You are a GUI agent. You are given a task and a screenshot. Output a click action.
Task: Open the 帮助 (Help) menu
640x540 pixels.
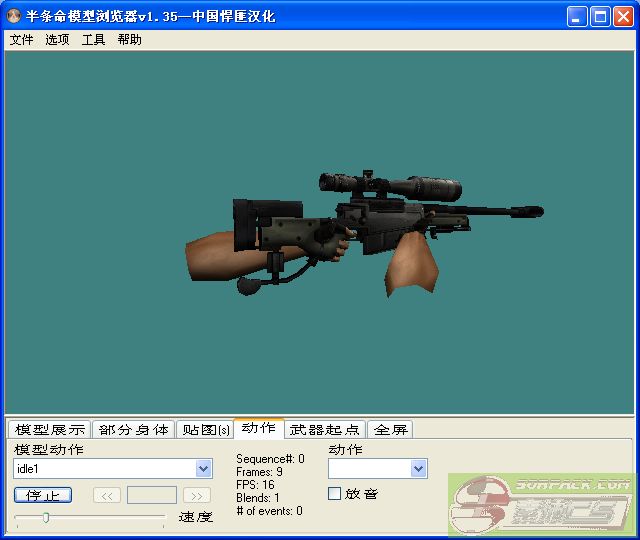click(x=129, y=40)
